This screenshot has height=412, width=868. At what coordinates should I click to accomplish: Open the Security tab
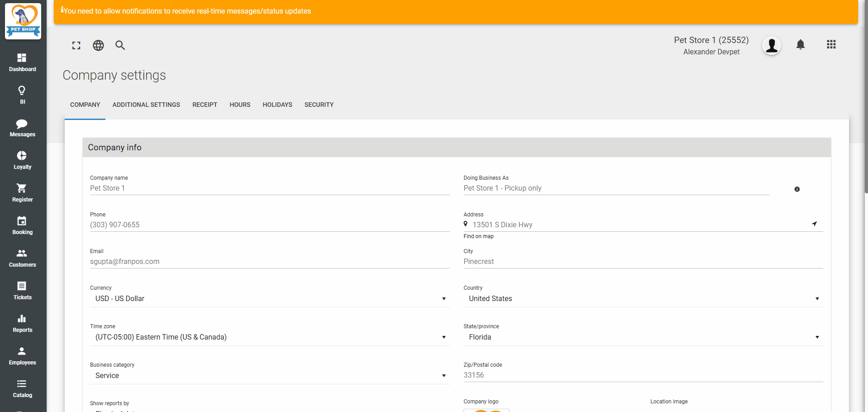tap(319, 105)
